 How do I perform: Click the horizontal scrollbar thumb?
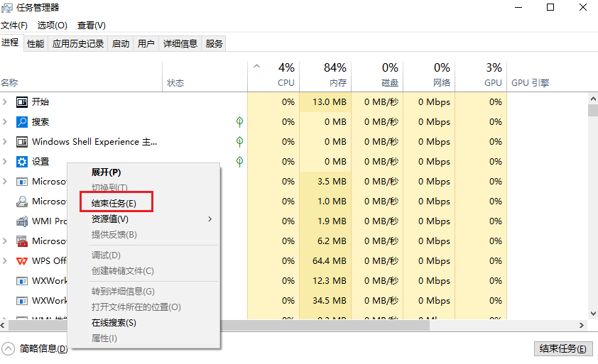point(219,325)
